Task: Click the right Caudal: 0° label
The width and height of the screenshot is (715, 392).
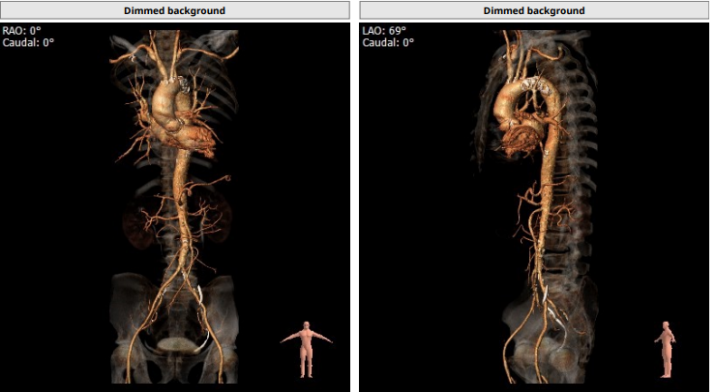Action: coord(388,43)
